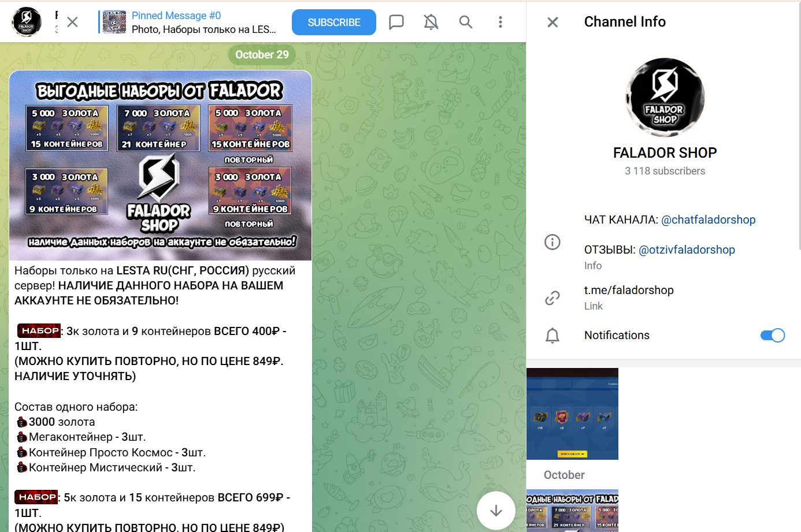Click the Notifications bell icon
This screenshot has width=801, height=532.
(552, 336)
